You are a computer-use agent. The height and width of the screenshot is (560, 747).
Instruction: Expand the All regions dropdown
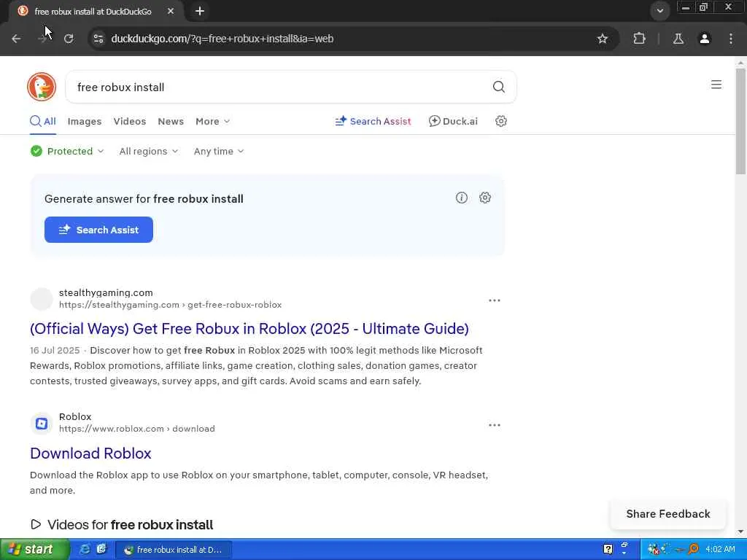point(149,151)
